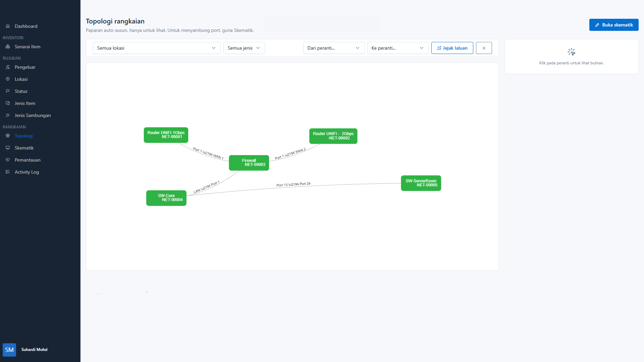
Task: Open the Dari peranti dropdown
Action: point(334,48)
